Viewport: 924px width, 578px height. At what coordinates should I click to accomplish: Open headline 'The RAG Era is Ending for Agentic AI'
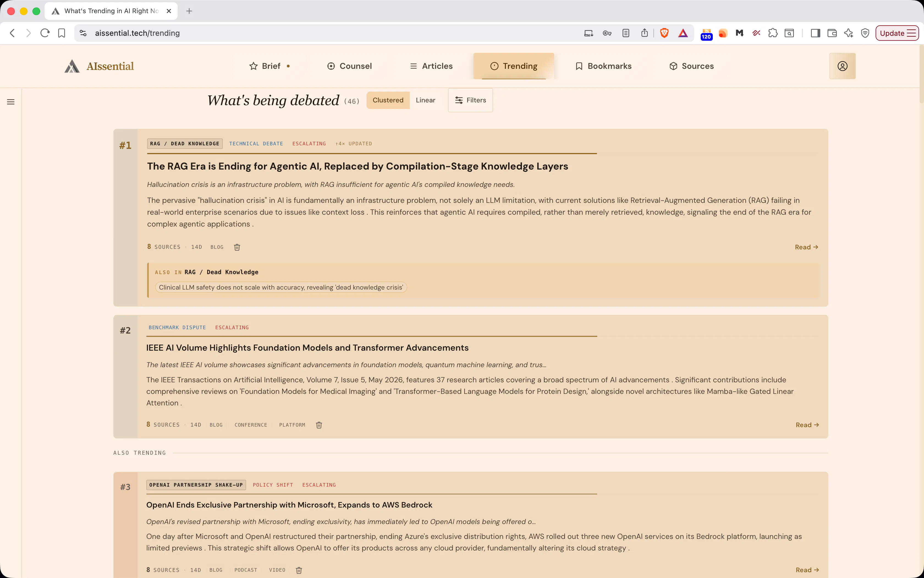[358, 166]
